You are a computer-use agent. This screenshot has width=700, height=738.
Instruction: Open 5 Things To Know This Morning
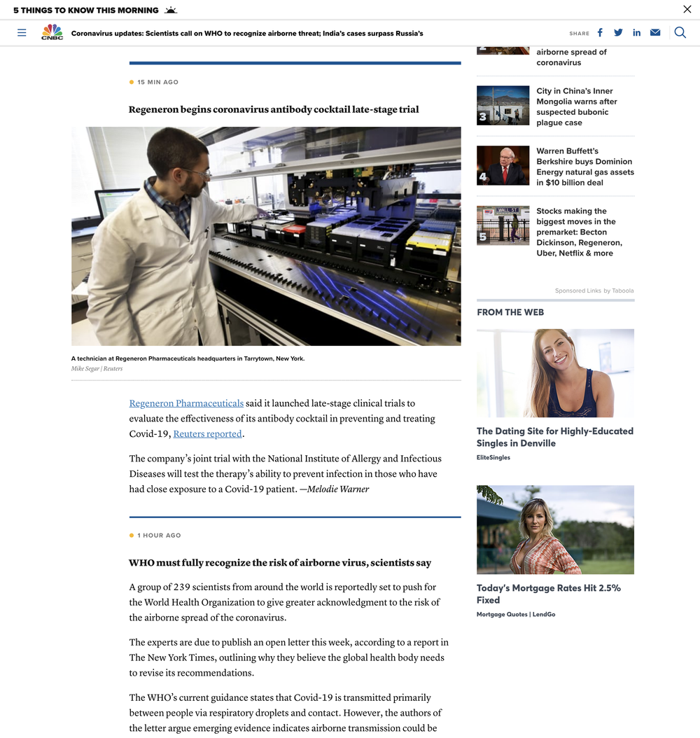click(x=85, y=11)
